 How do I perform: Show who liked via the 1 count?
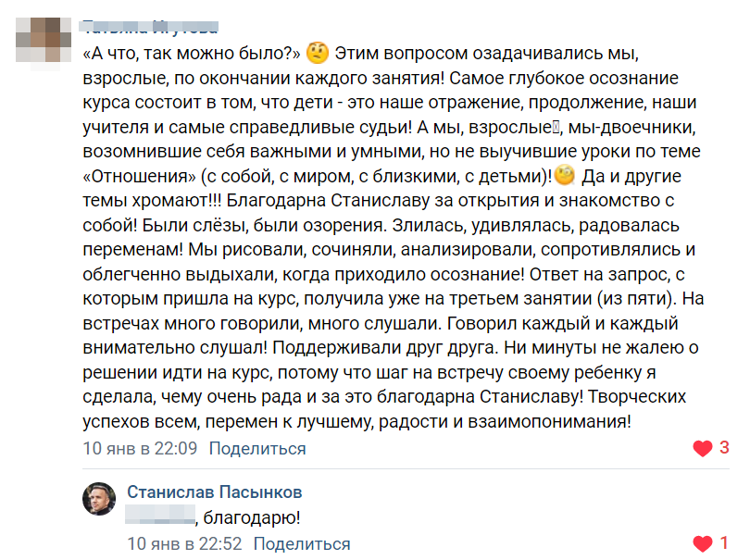pos(724,543)
